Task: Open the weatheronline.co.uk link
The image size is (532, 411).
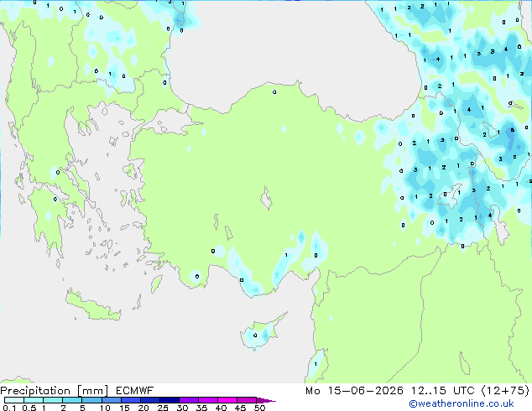Action: (462, 403)
